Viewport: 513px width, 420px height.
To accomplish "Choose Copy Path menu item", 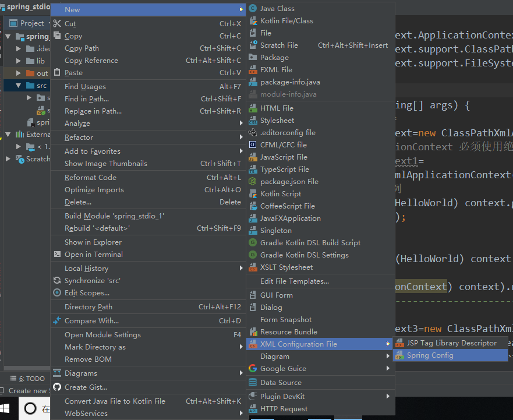I will click(148, 48).
